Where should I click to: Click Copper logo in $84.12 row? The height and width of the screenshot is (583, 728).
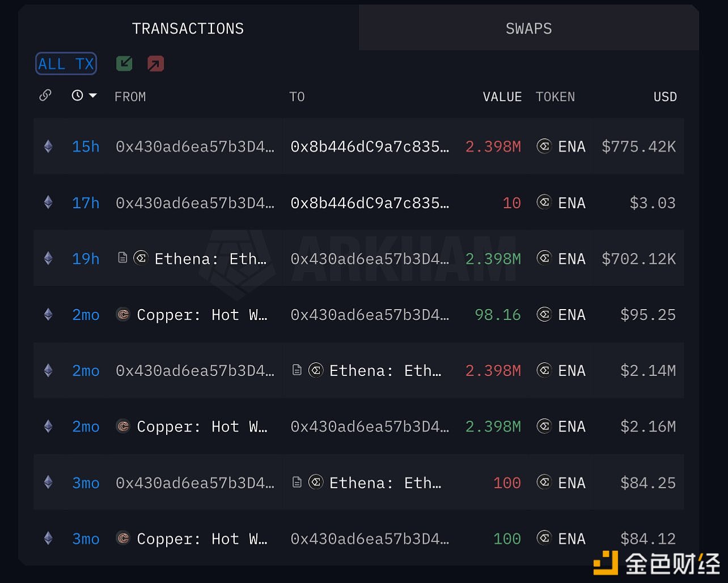click(123, 538)
